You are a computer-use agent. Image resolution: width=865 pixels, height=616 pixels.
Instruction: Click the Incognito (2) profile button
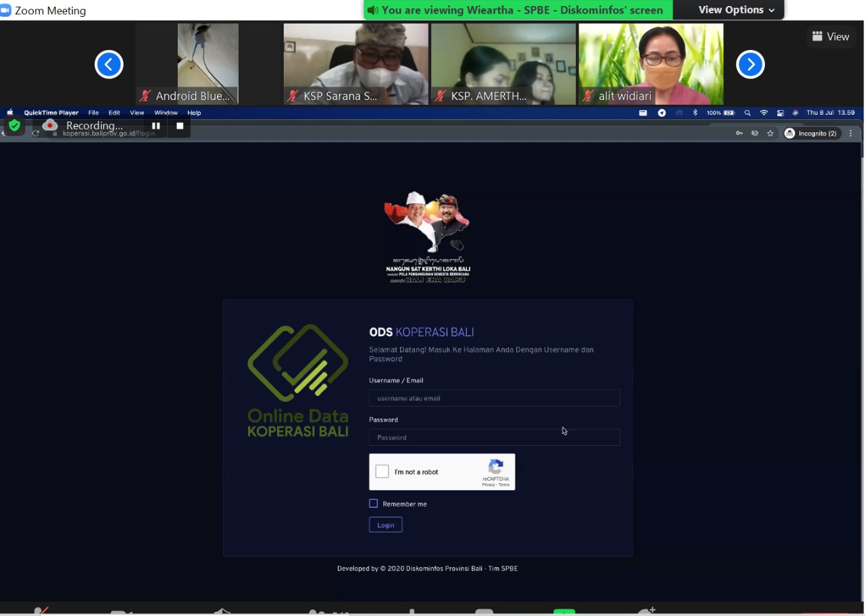tap(811, 134)
